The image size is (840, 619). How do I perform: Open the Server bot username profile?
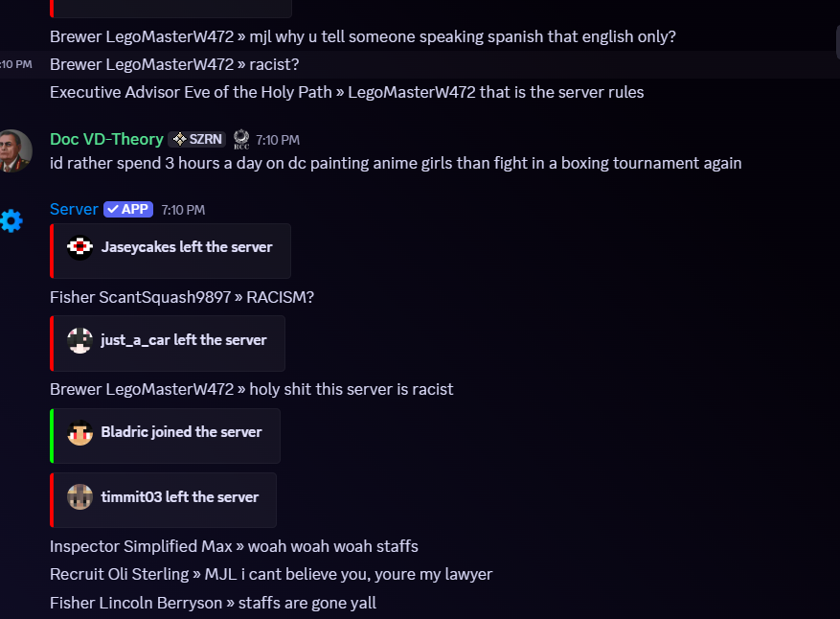point(74,209)
